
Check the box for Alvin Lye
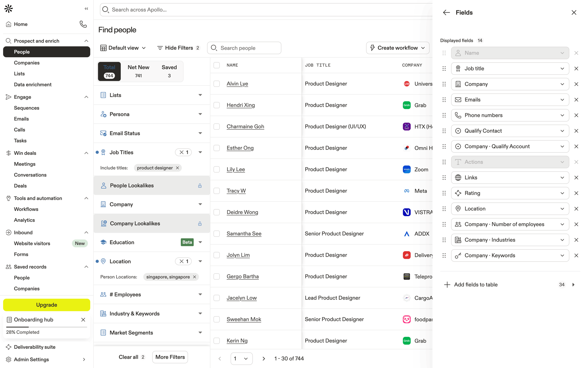217,84
